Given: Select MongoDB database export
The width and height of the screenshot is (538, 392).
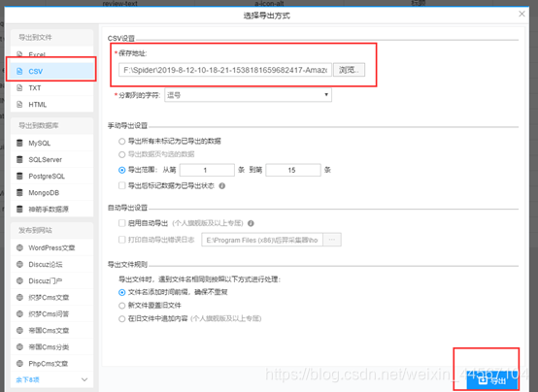Looking at the screenshot, I should pyautogui.click(x=51, y=192).
